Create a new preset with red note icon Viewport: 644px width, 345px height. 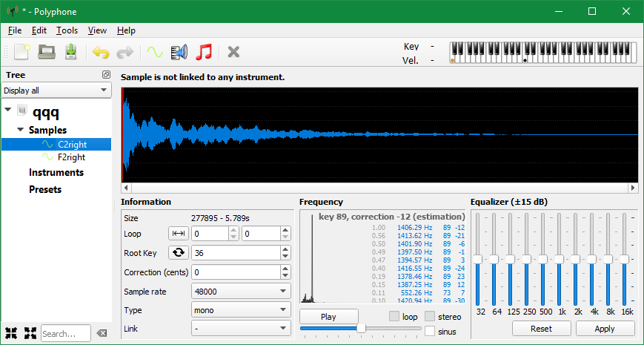[204, 52]
